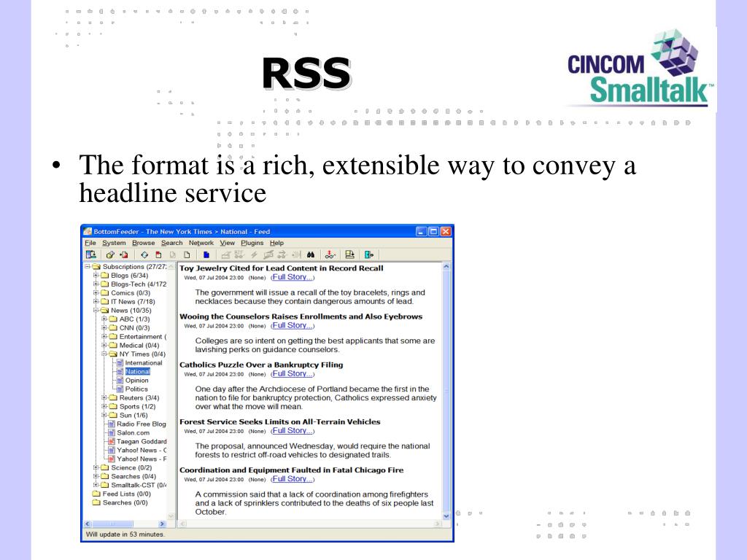Expand the Reuters (3/4) folder
The height and width of the screenshot is (560, 747).
104,397
